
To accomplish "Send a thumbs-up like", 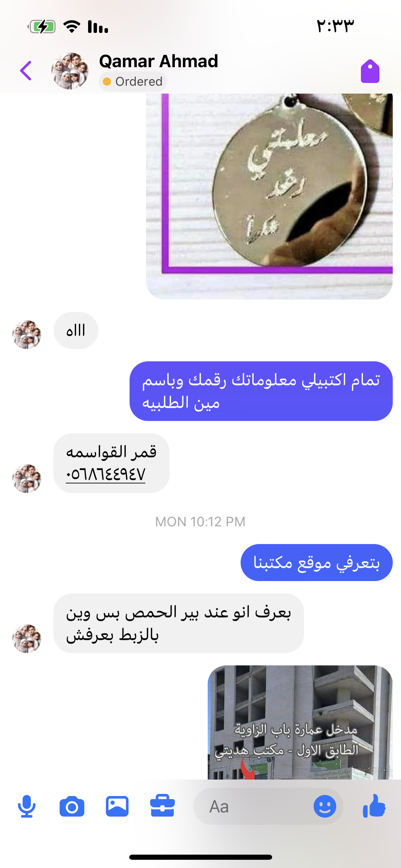I will [x=374, y=806].
